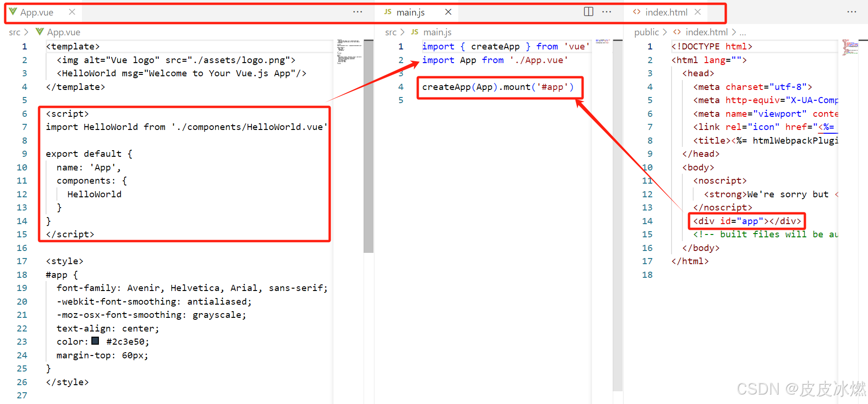Close the index.html tab
The height and width of the screenshot is (404, 868).
698,12
